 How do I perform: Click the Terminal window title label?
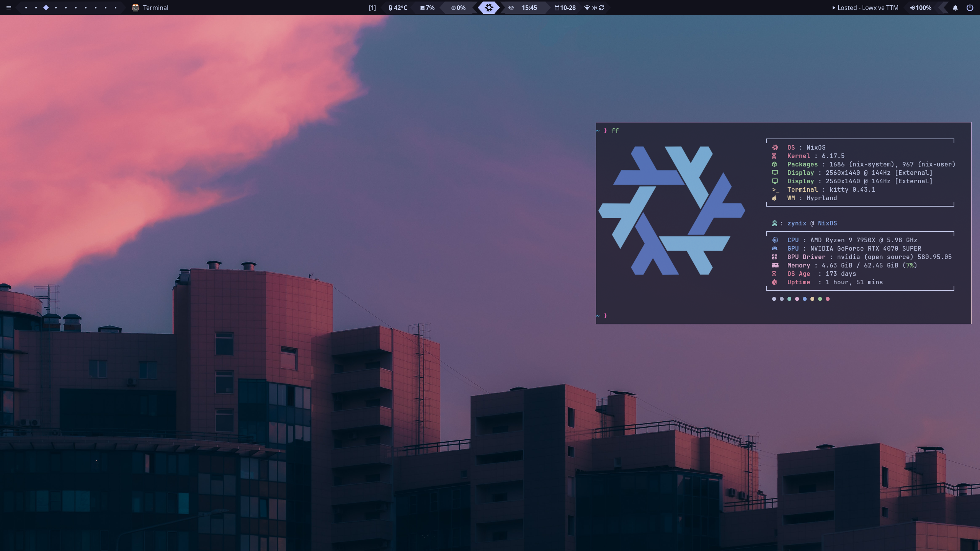[x=155, y=8]
